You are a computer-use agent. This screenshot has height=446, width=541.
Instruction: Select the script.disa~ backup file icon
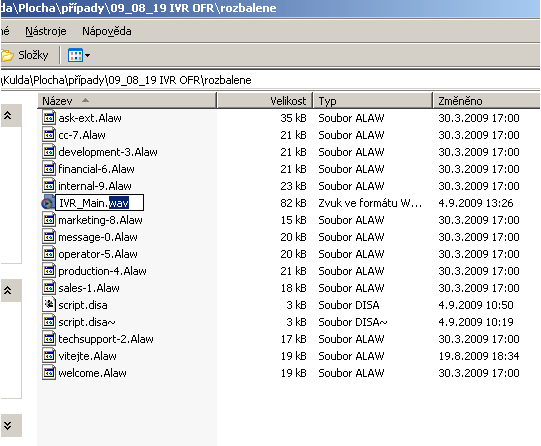point(49,321)
